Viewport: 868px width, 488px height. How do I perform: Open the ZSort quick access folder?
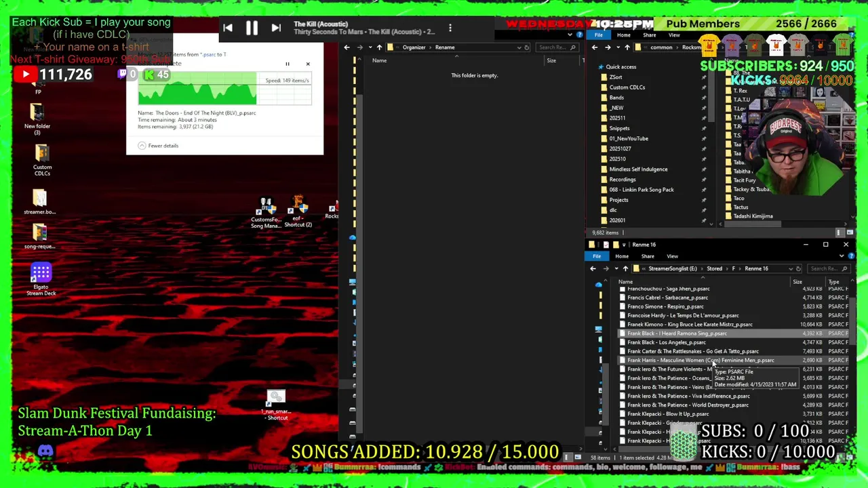point(615,77)
